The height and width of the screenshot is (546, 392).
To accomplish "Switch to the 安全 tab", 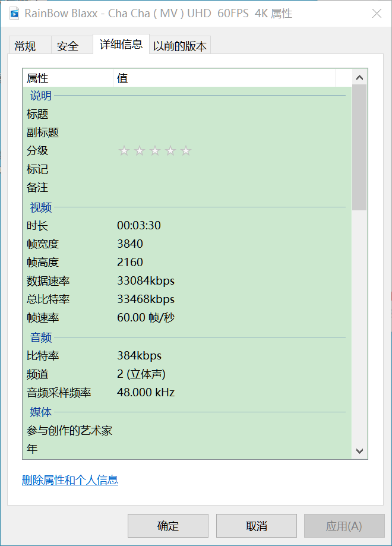I will pyautogui.click(x=72, y=46).
